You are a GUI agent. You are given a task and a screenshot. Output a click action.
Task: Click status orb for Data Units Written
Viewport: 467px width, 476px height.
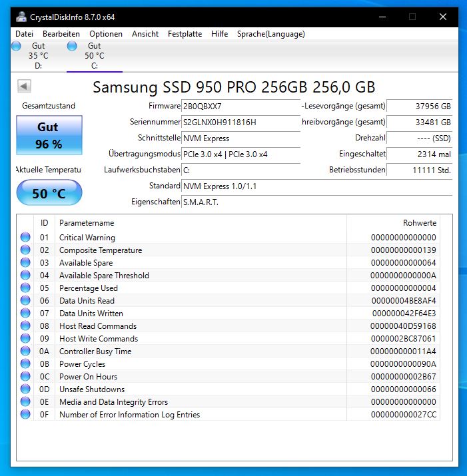[25, 313]
